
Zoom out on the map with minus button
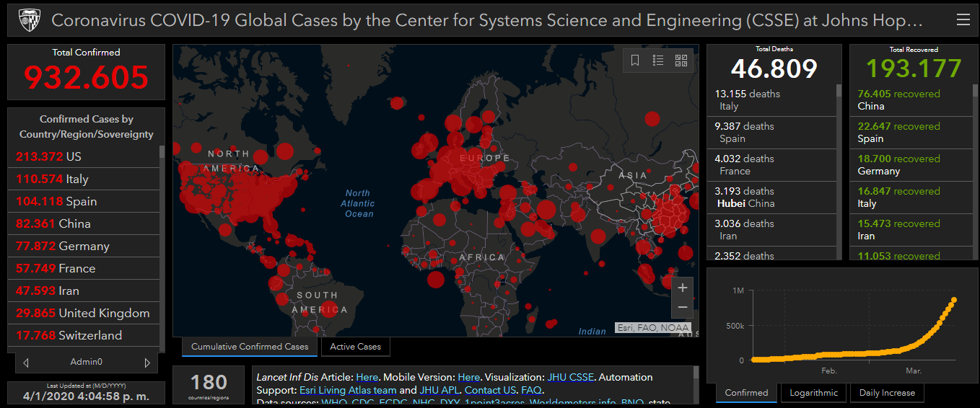coord(683,308)
